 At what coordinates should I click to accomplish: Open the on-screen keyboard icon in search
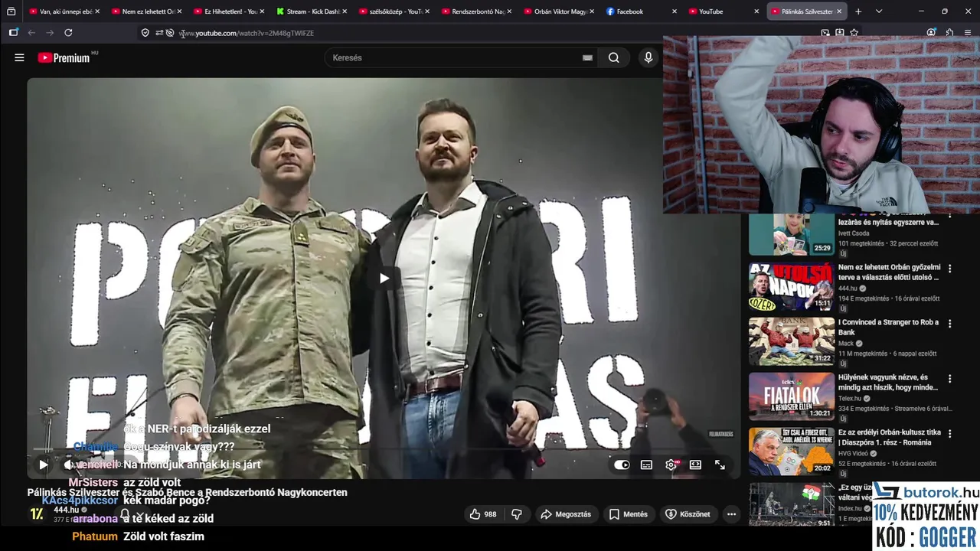(x=587, y=57)
